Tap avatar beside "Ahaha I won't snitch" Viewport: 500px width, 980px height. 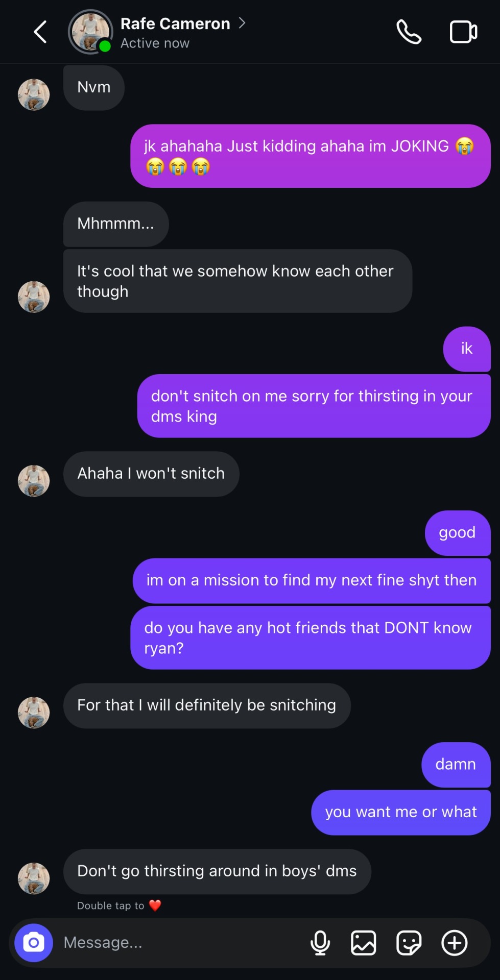34,480
